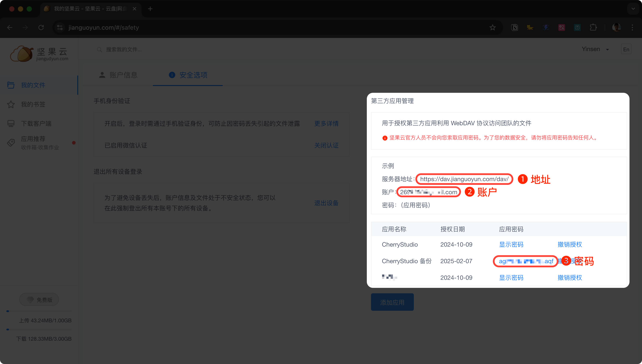This screenshot has width=642, height=364.
Task: Open the Chrome three-dot menu
Action: tap(632, 27)
